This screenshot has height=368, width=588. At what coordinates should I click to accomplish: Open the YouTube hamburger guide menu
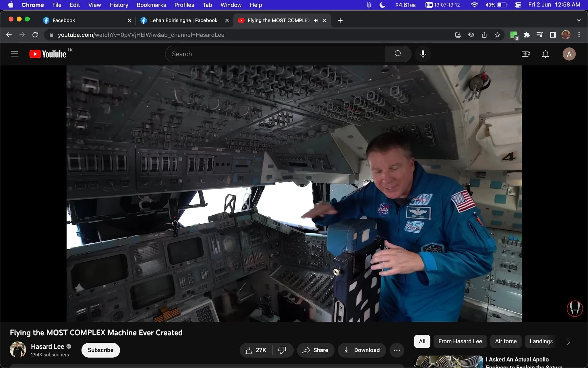[15, 54]
